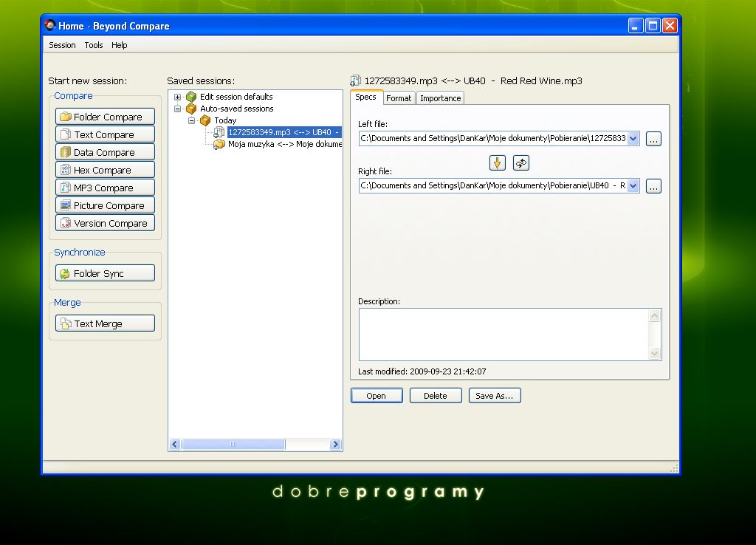Start a Text Compare session

105,134
